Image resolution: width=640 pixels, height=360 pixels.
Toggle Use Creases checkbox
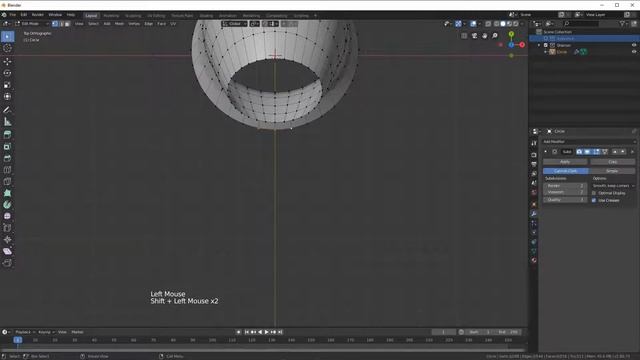594,200
